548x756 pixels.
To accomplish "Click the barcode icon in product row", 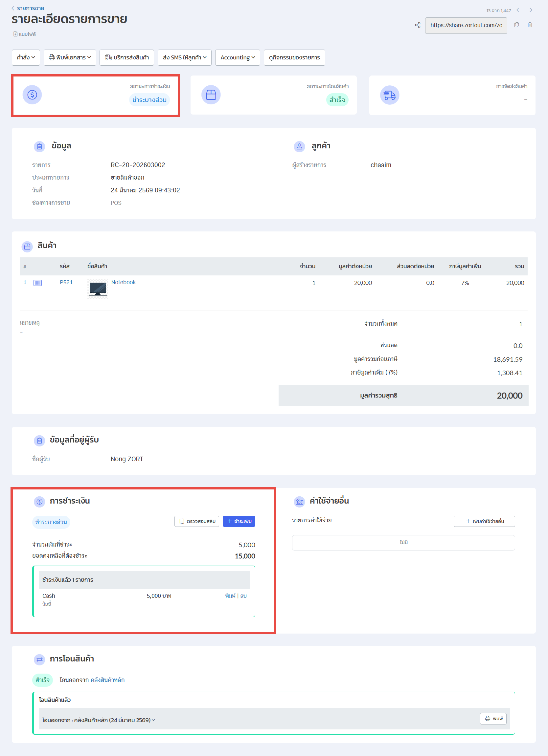I will pyautogui.click(x=38, y=283).
